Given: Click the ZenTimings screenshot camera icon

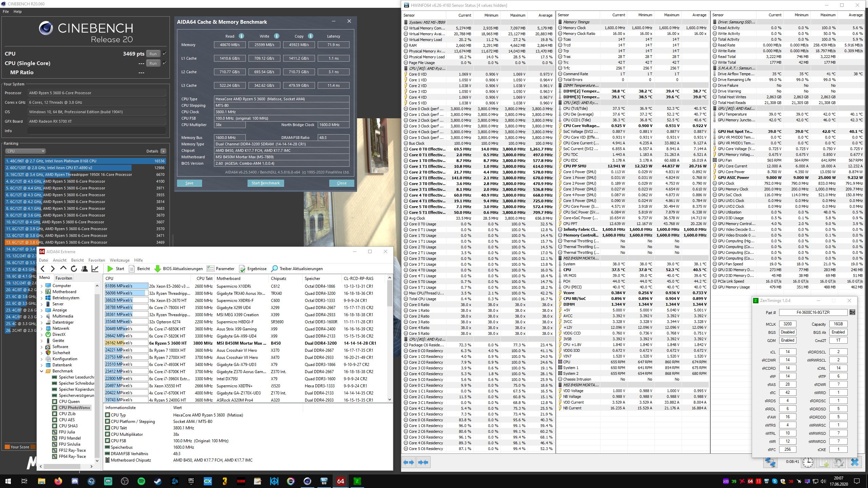Looking at the screenshot, I should [852, 312].
